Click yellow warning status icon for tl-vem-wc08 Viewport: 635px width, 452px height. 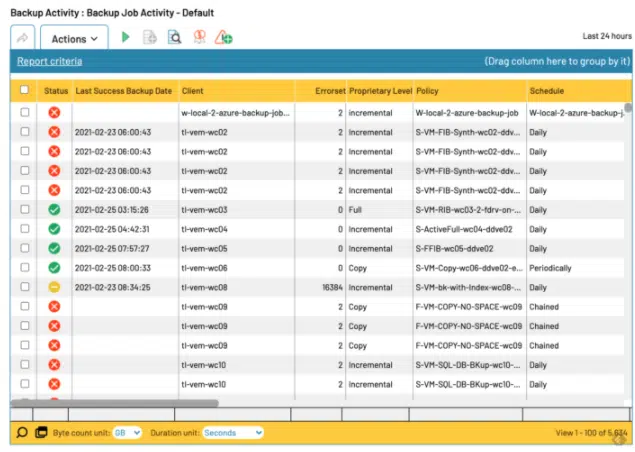coord(54,287)
